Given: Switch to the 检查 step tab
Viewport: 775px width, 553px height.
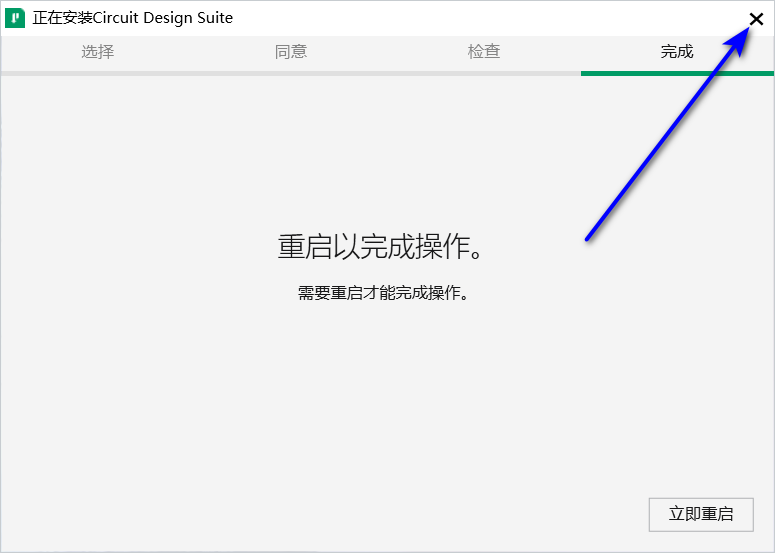Looking at the screenshot, I should click(x=484, y=51).
